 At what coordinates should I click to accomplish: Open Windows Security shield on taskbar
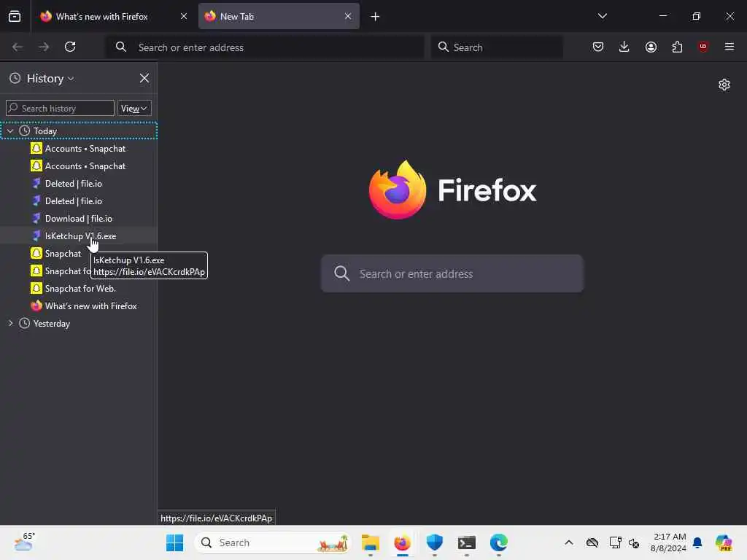click(435, 542)
